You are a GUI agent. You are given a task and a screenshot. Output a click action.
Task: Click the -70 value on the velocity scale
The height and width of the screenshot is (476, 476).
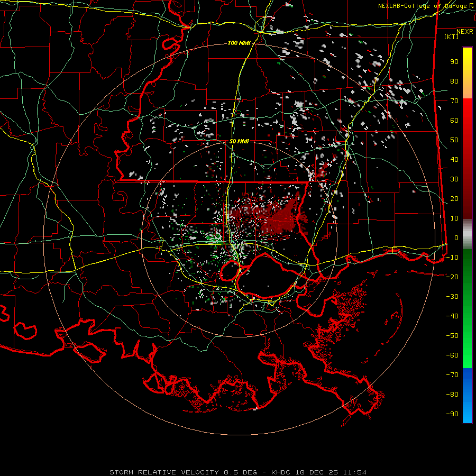pos(452,374)
